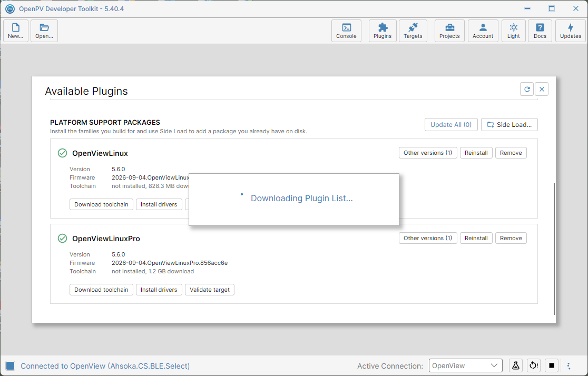Click the flask test icon in status bar

pyautogui.click(x=516, y=365)
